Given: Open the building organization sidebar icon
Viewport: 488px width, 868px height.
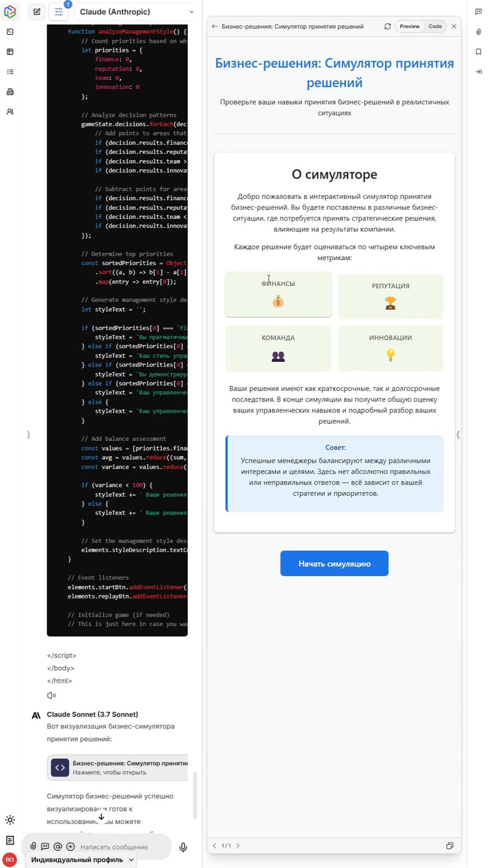Looking at the screenshot, I should [x=10, y=92].
